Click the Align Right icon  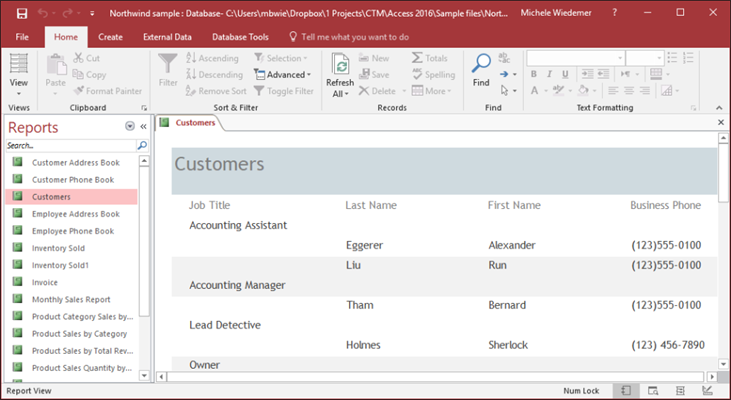[x=645, y=90]
